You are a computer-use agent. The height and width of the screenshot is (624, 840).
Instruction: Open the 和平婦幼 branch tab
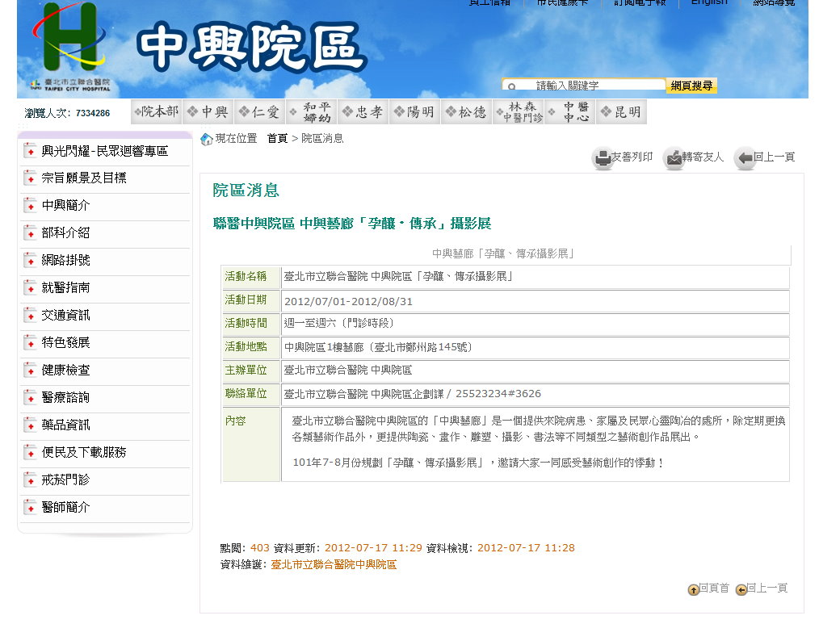pyautogui.click(x=311, y=112)
